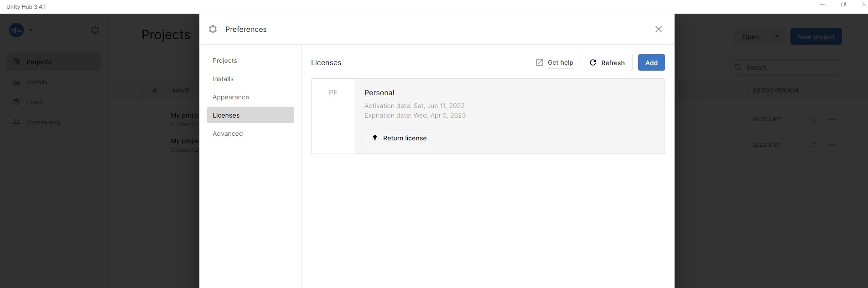Click the PE license badge
The width and height of the screenshot is (868, 288).
333,93
